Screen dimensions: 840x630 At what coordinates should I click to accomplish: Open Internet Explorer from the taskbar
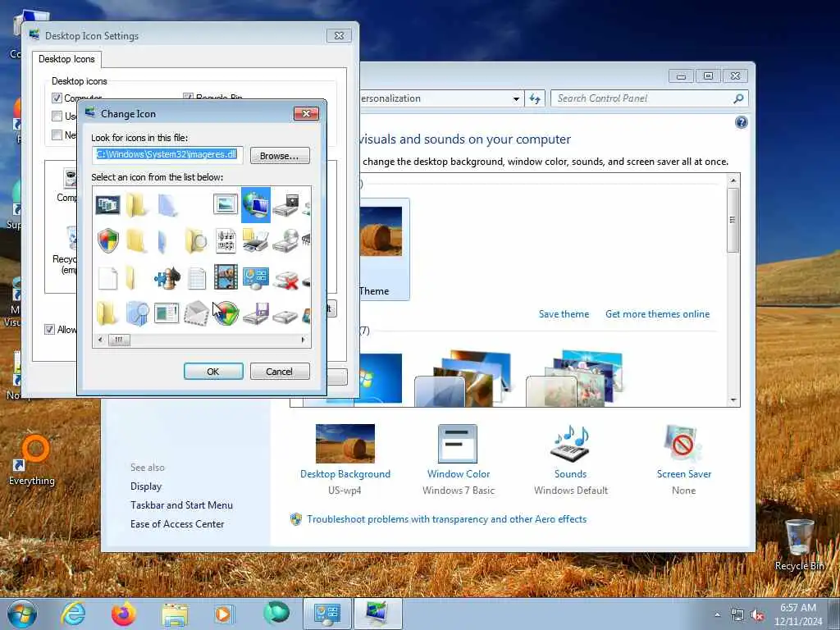(73, 613)
